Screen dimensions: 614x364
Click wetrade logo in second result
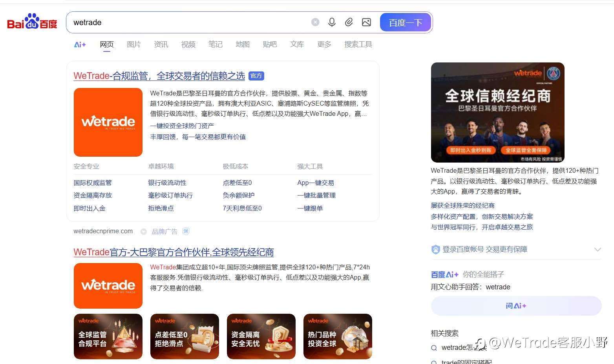pos(108,286)
